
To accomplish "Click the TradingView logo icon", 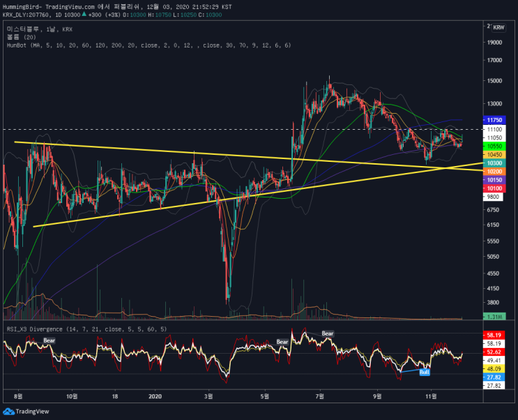I will (8, 412).
